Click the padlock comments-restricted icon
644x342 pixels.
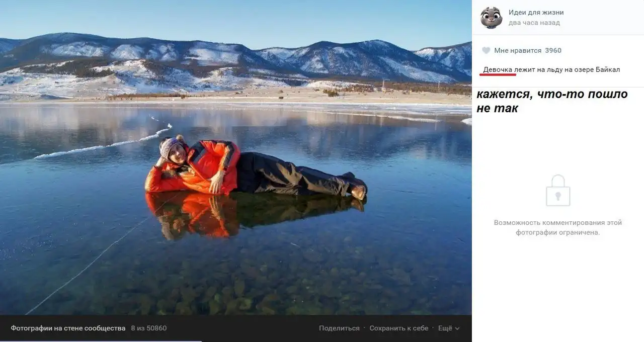tap(558, 190)
